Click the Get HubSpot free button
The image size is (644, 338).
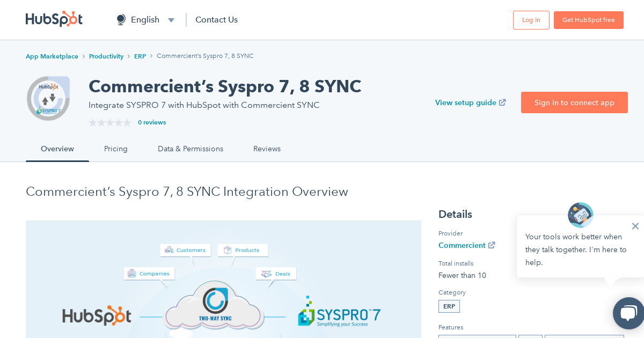coord(588,19)
